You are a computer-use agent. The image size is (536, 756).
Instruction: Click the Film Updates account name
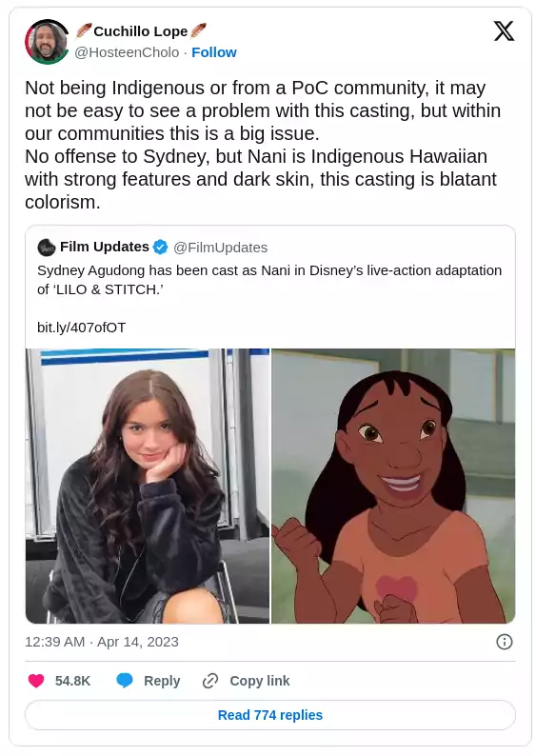[x=105, y=247]
